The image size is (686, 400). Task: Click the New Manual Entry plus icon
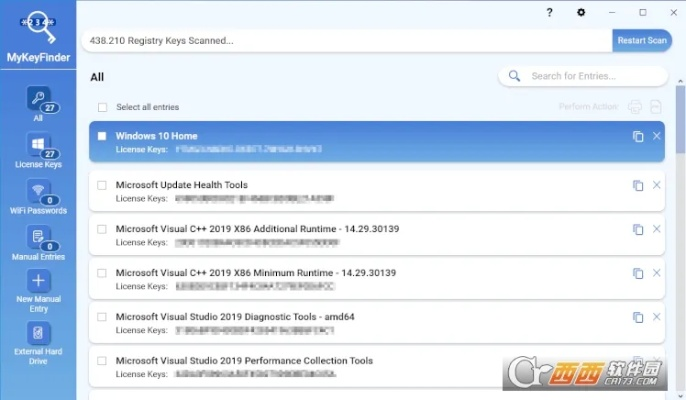tap(38, 282)
